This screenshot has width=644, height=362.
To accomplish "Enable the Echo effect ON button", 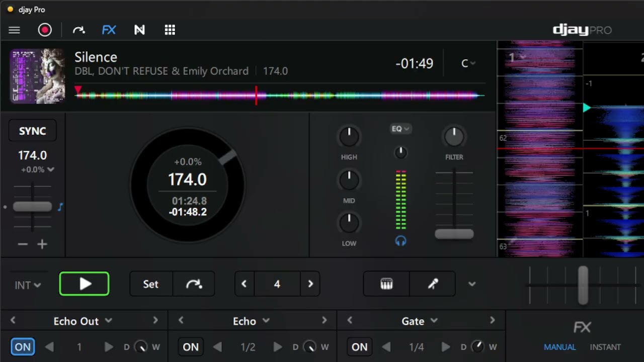I will [x=191, y=347].
